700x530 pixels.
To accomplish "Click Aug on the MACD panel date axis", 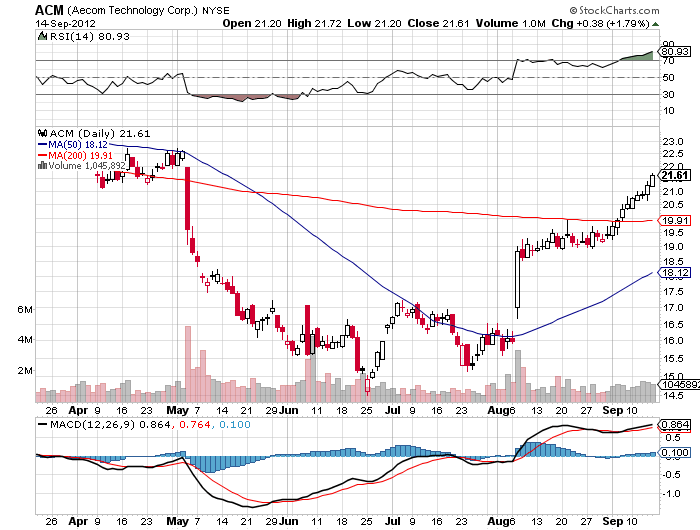I will coord(498,522).
